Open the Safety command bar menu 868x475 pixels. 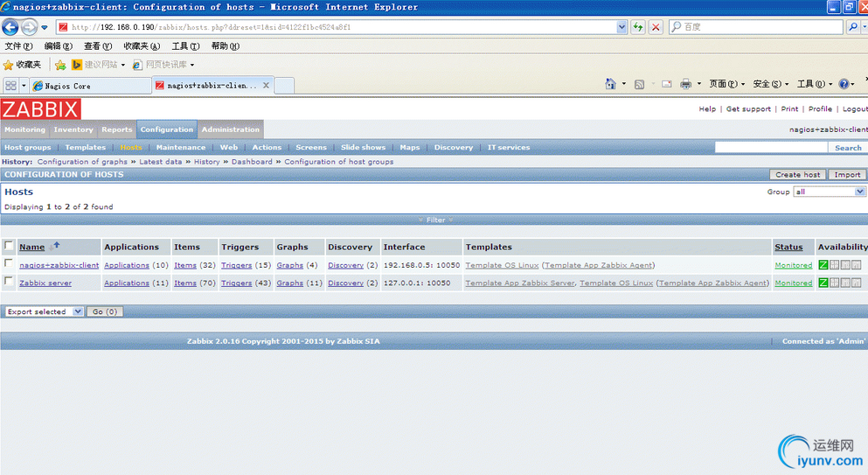click(x=770, y=84)
